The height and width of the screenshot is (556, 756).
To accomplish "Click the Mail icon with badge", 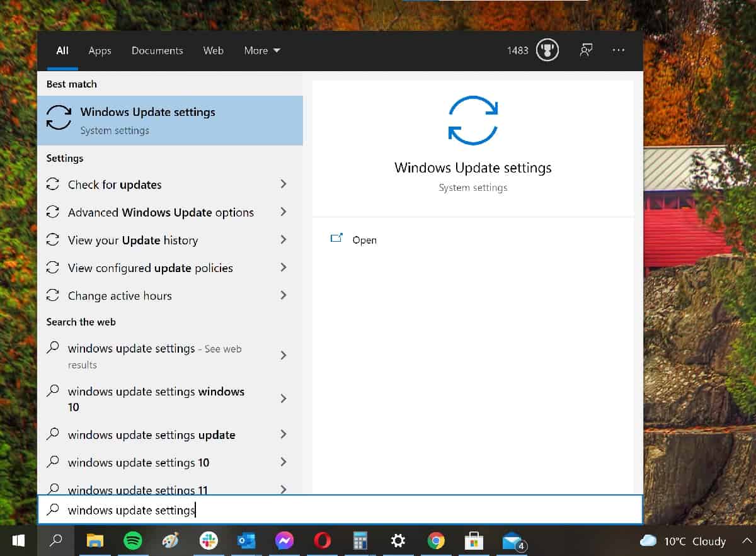I will [x=513, y=541].
